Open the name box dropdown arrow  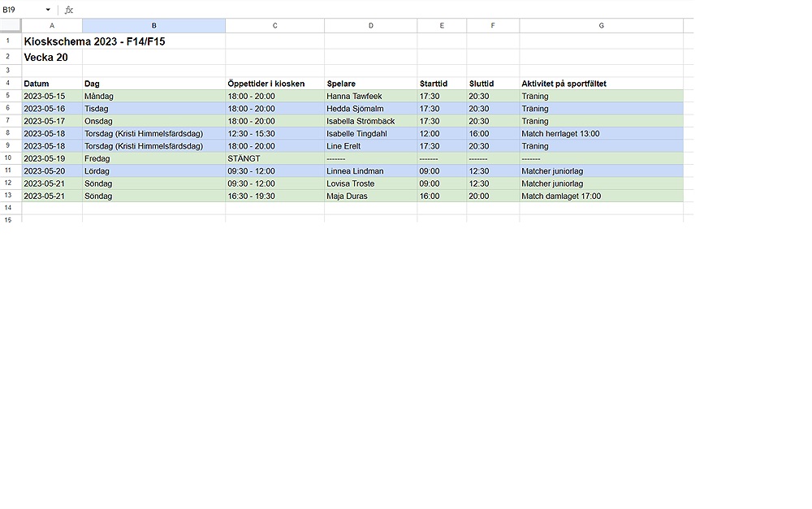point(48,10)
